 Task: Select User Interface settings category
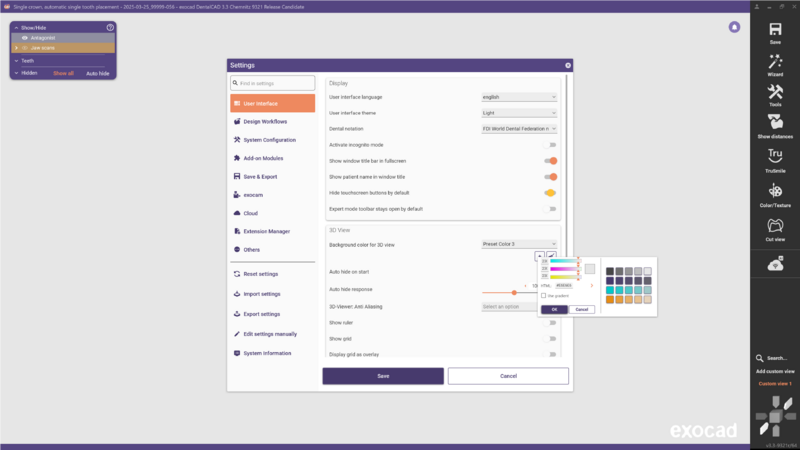(x=272, y=103)
